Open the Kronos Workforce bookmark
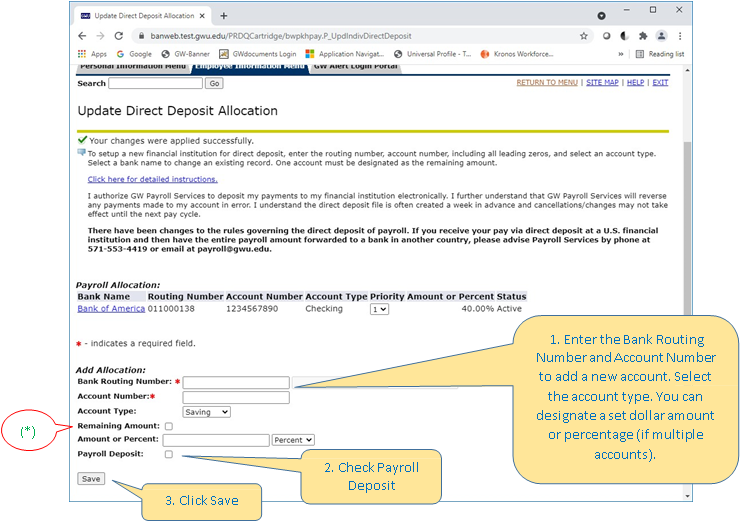 click(517, 54)
